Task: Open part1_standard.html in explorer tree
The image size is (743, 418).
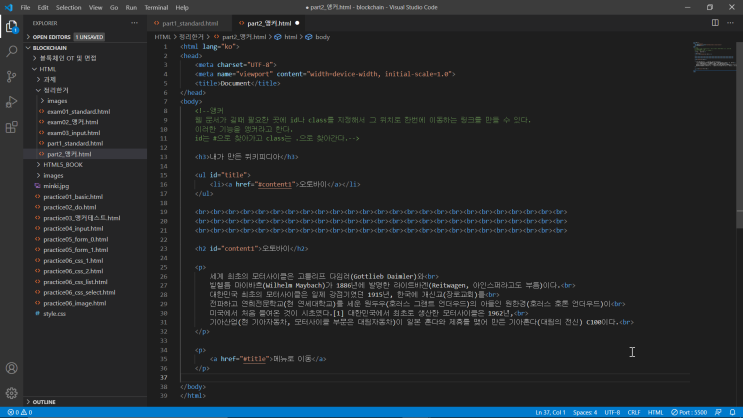Action: tap(75, 143)
